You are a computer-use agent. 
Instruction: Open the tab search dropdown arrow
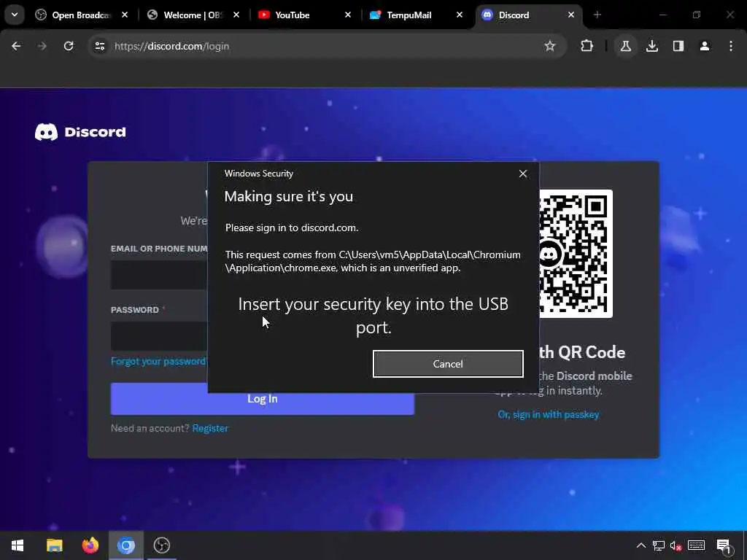(15, 15)
